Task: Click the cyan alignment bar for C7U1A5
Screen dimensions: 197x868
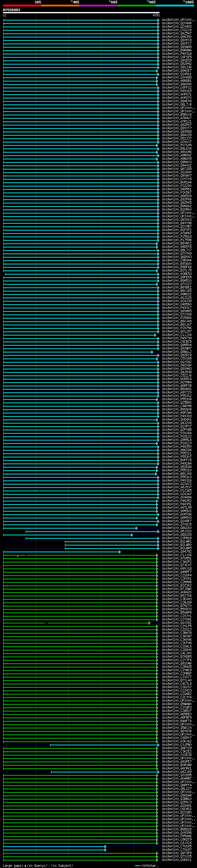Action: [55, 846]
